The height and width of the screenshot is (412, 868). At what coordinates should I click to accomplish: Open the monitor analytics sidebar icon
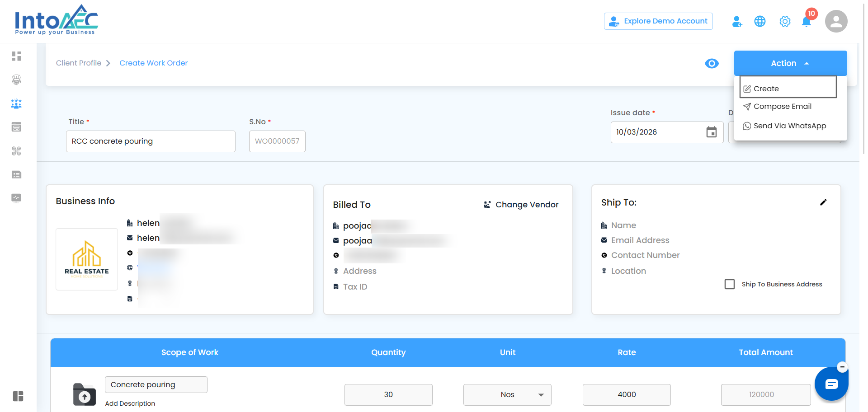[17, 198]
